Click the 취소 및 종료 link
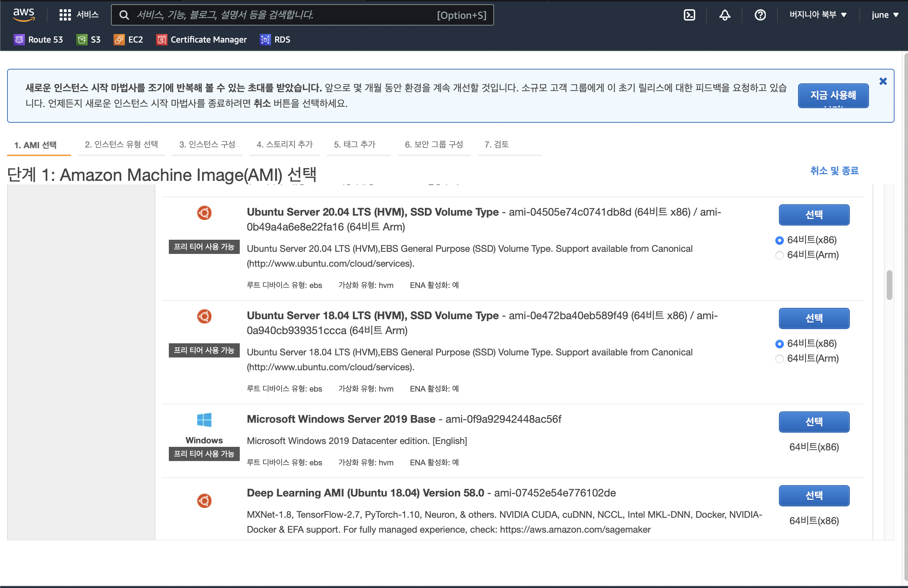908x588 pixels. [x=834, y=171]
